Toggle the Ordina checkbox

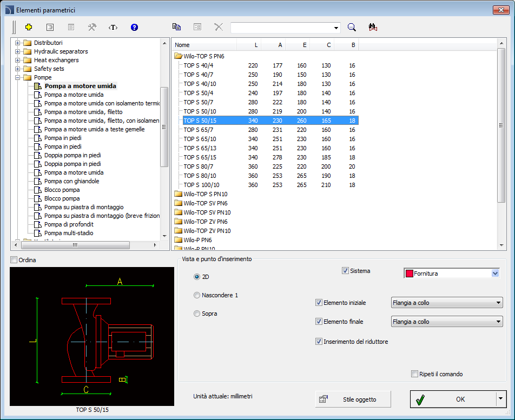coord(14,260)
